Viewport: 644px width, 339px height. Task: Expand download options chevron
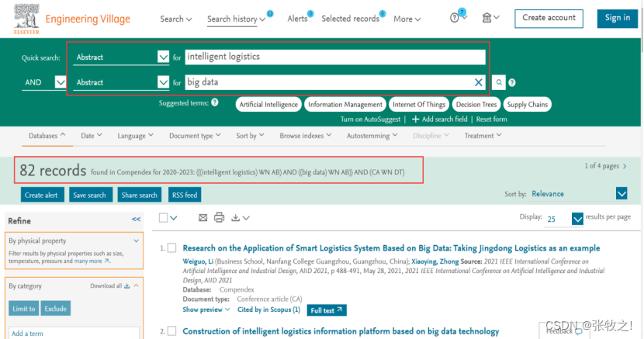(x=246, y=218)
